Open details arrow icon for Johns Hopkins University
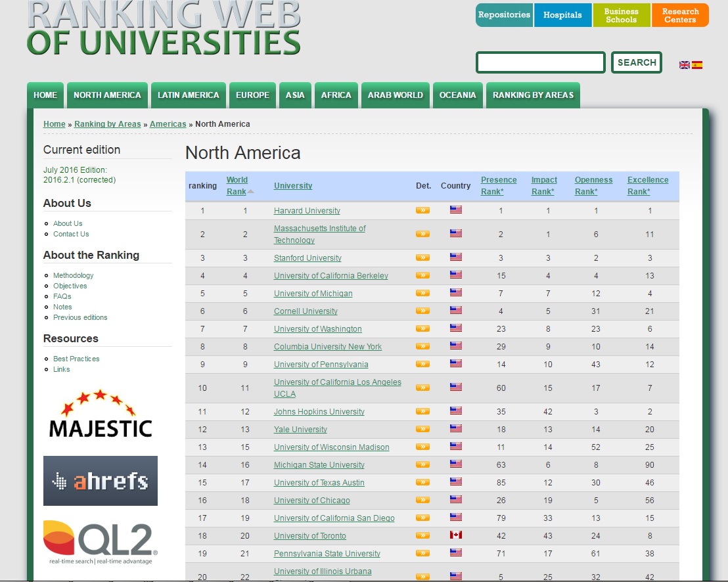 point(422,411)
